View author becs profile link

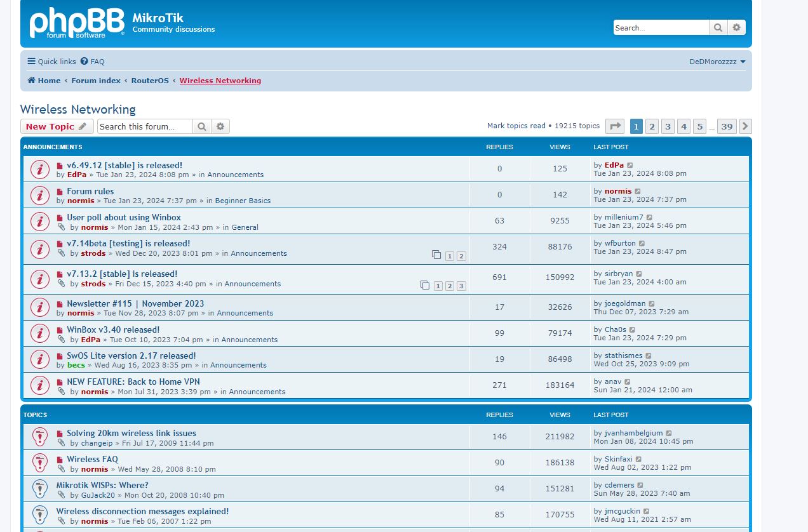coord(76,365)
